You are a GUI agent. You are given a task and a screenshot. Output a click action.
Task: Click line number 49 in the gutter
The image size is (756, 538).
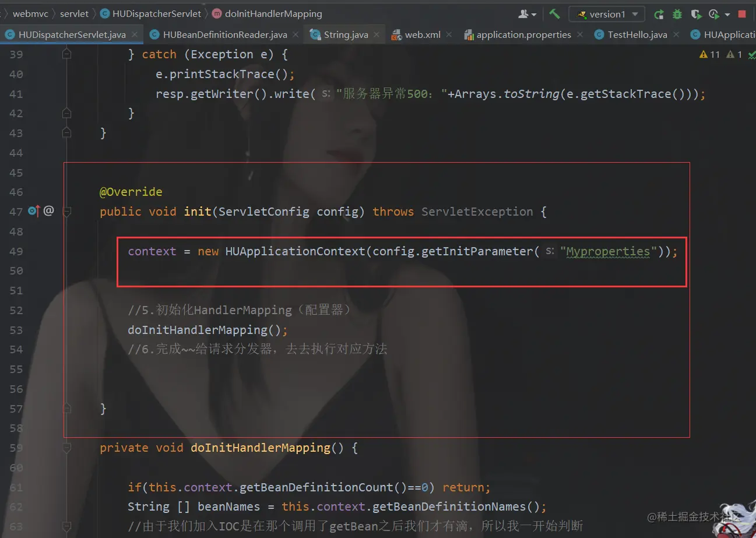(x=16, y=251)
